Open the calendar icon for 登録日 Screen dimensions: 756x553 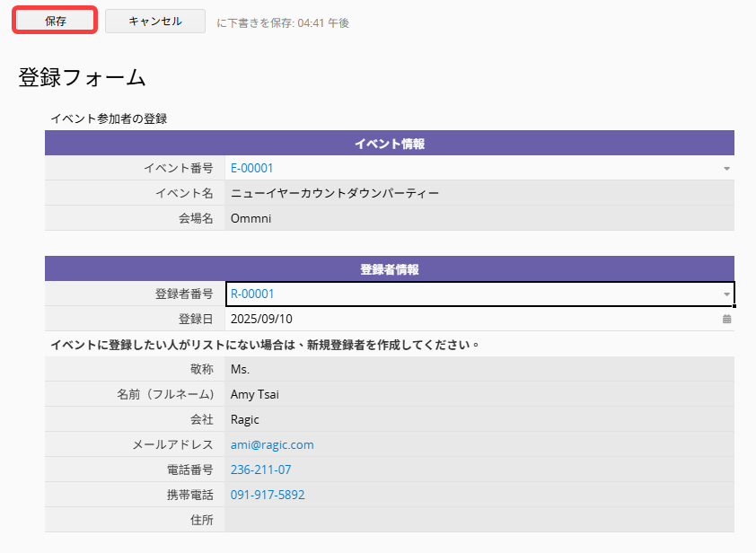tap(726, 319)
